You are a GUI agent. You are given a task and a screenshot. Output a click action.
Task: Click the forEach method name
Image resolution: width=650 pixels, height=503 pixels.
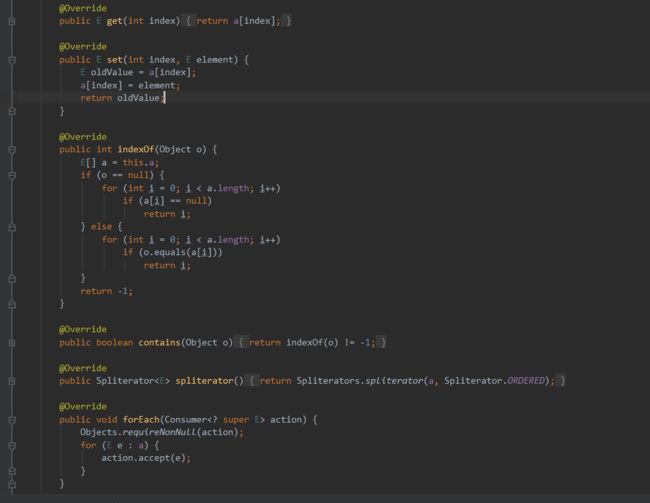(141, 420)
